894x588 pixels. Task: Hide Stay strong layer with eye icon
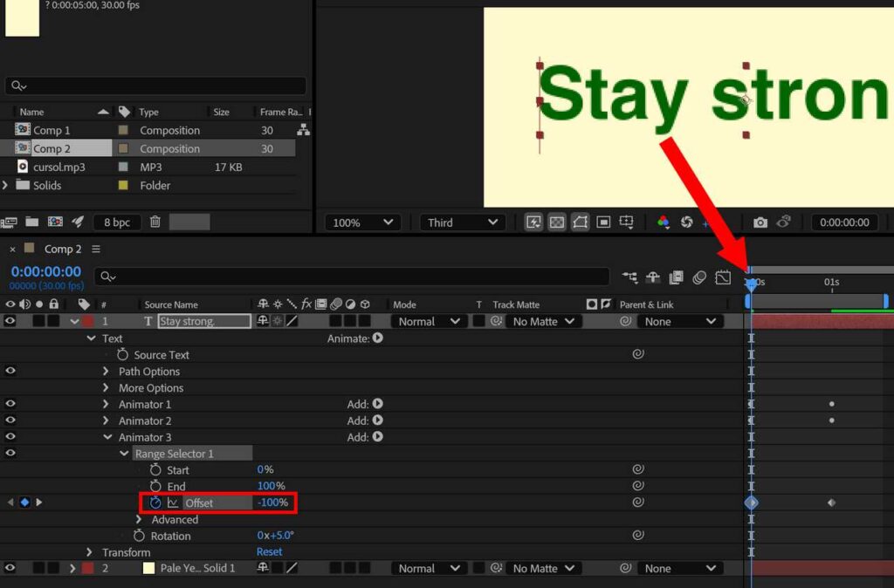point(10,321)
